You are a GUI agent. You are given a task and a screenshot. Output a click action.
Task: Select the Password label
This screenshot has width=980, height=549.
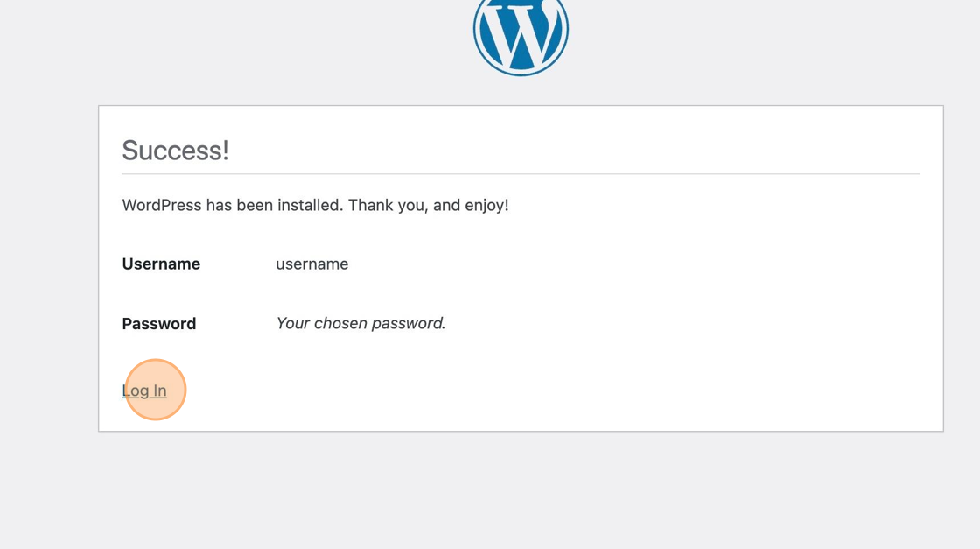[158, 323]
